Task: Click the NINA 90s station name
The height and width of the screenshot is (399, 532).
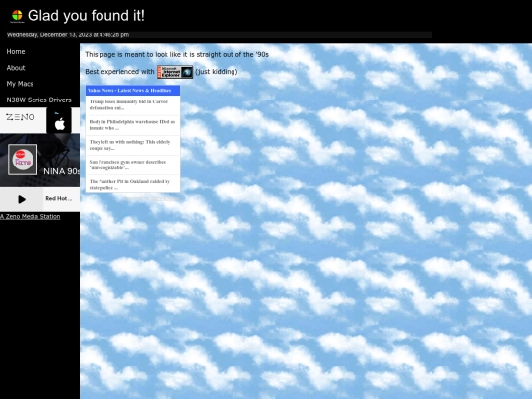Action: (62, 171)
